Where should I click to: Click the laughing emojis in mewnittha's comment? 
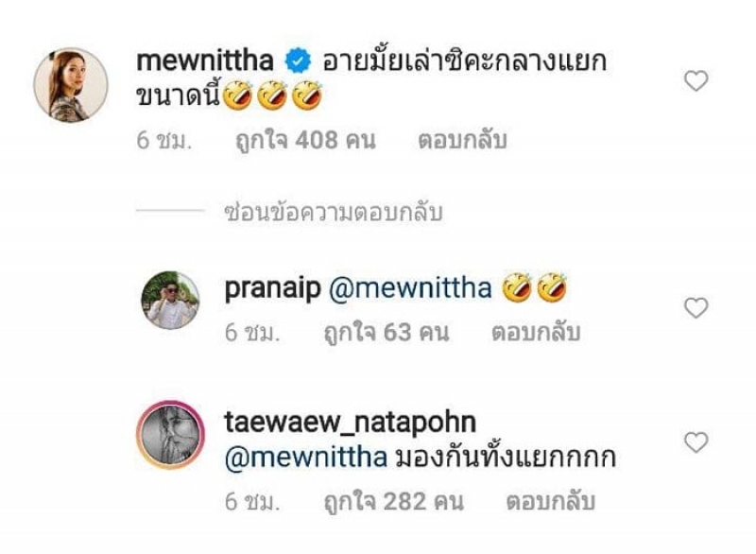tap(272, 95)
